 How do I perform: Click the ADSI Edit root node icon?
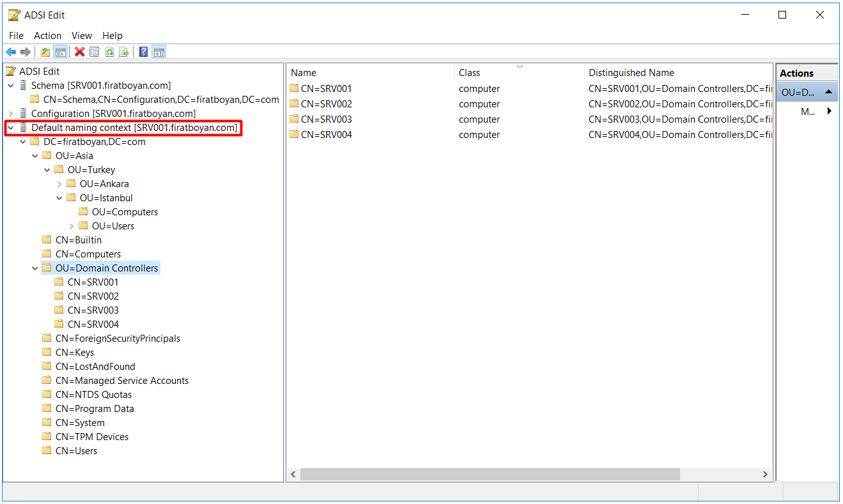click(x=11, y=72)
